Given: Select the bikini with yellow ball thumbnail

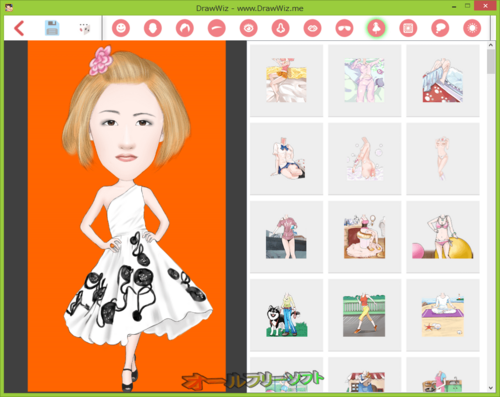Looking at the screenshot, I should (443, 237).
